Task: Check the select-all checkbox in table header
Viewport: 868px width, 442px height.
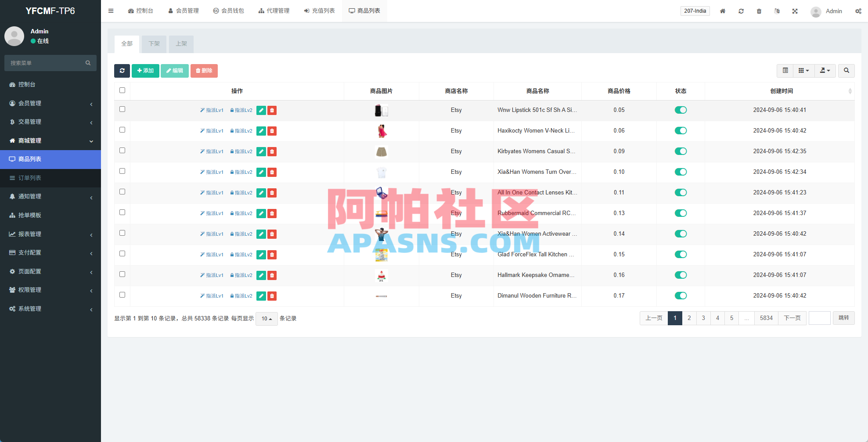Action: tap(122, 90)
